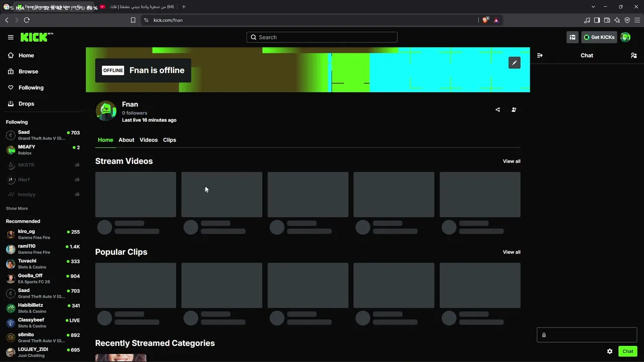Open the Brave Shields icon
Image resolution: width=644 pixels, height=362 pixels.
486,20
